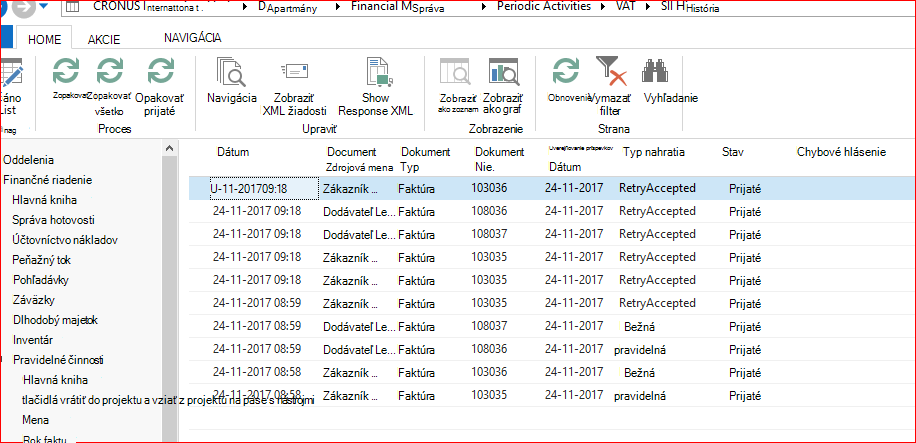
Task: Click Vymazať filter funnel icon
Action: coord(611,71)
